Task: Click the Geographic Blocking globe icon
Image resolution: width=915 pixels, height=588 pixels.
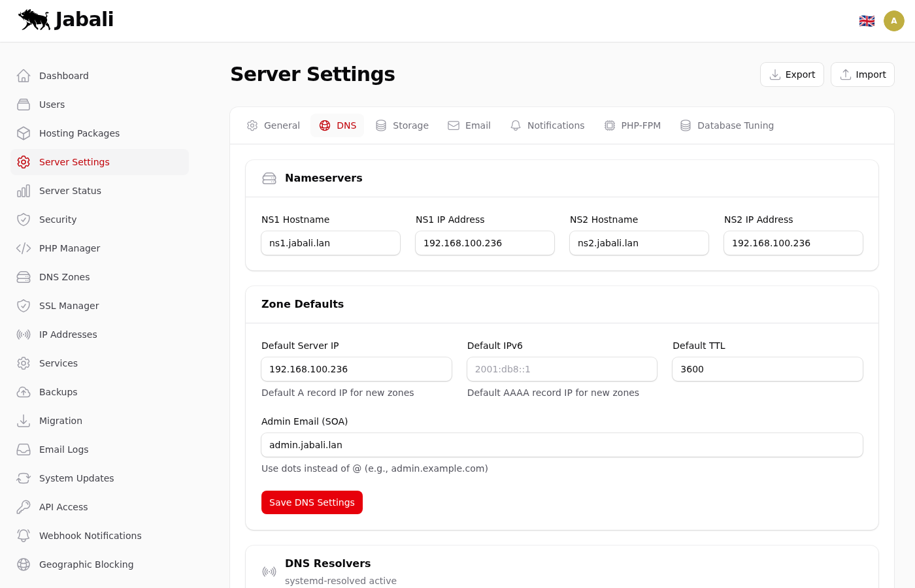Action: (24, 564)
